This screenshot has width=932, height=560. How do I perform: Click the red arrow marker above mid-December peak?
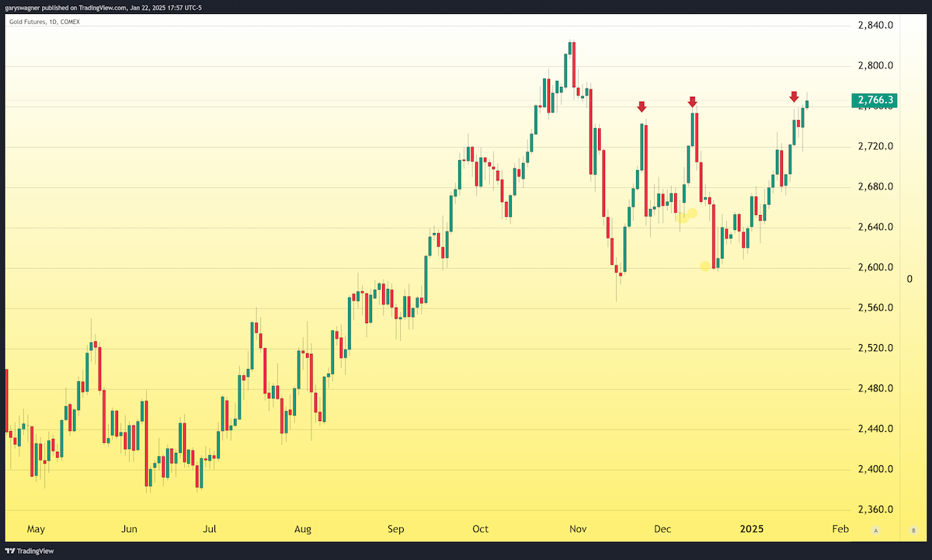pos(692,102)
